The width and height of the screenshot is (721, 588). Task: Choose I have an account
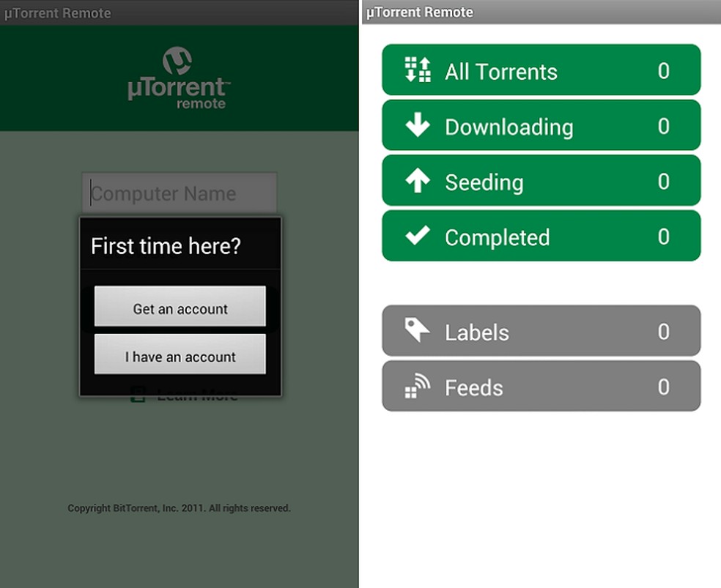(x=180, y=354)
